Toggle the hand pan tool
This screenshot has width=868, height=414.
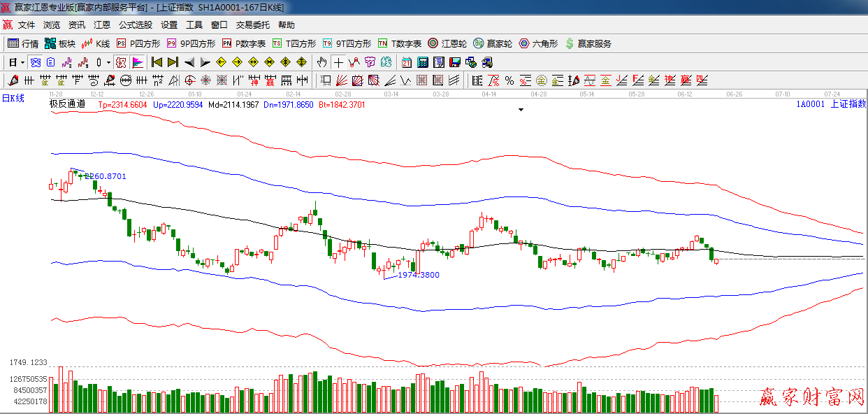click(321, 62)
